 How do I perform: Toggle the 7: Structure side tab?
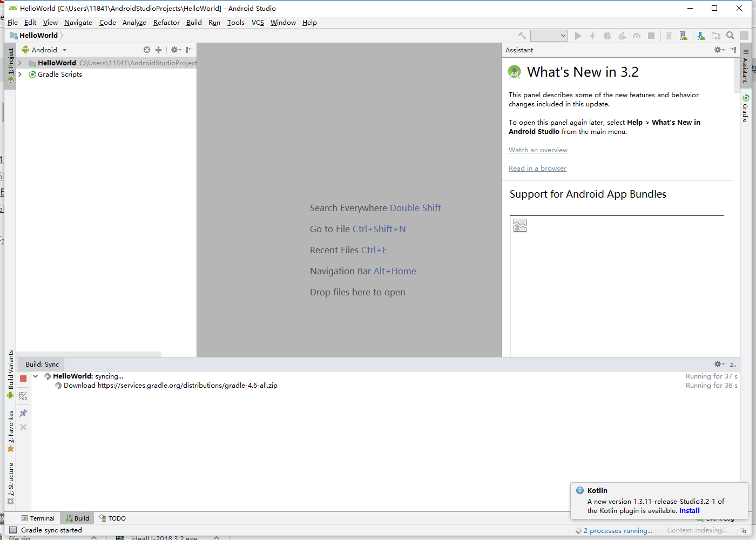point(10,483)
